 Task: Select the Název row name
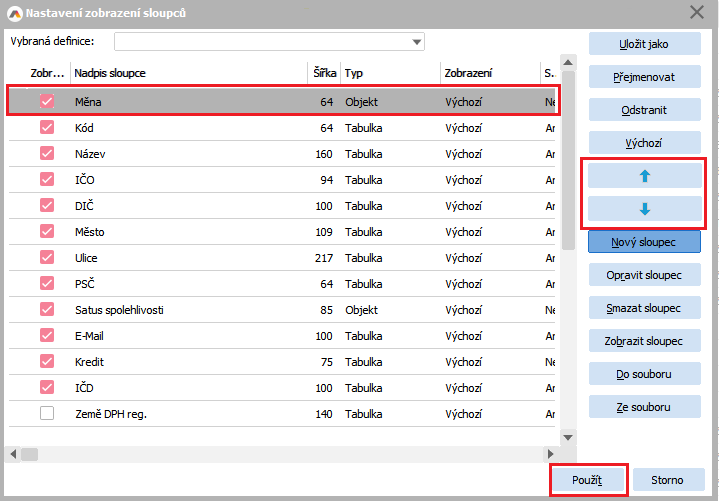point(90,154)
